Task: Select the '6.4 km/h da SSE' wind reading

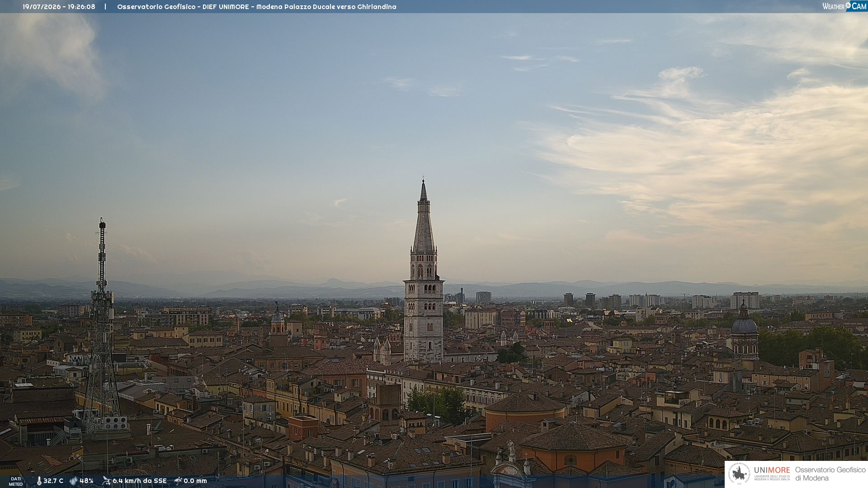Action: [x=140, y=481]
